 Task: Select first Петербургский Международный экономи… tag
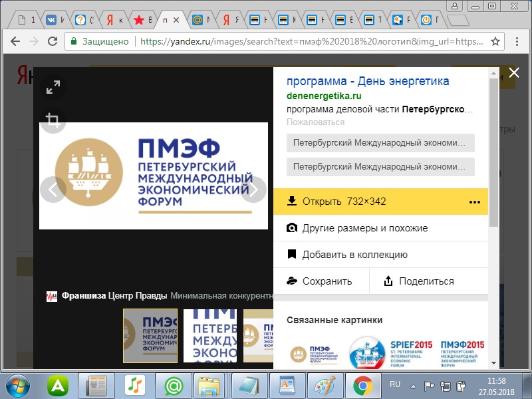tap(380, 143)
